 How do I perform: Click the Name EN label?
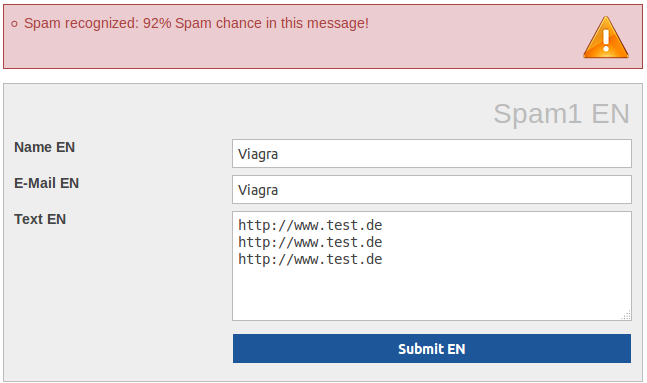pyautogui.click(x=45, y=147)
